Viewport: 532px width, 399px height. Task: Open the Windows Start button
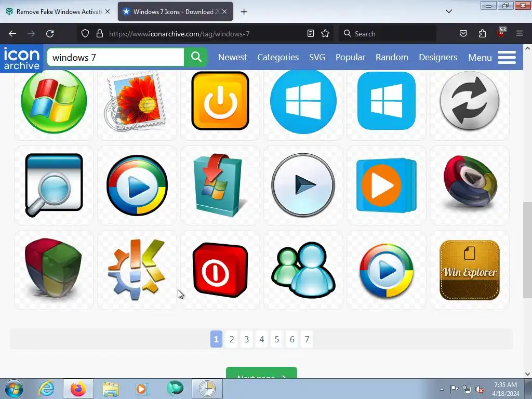(14, 389)
